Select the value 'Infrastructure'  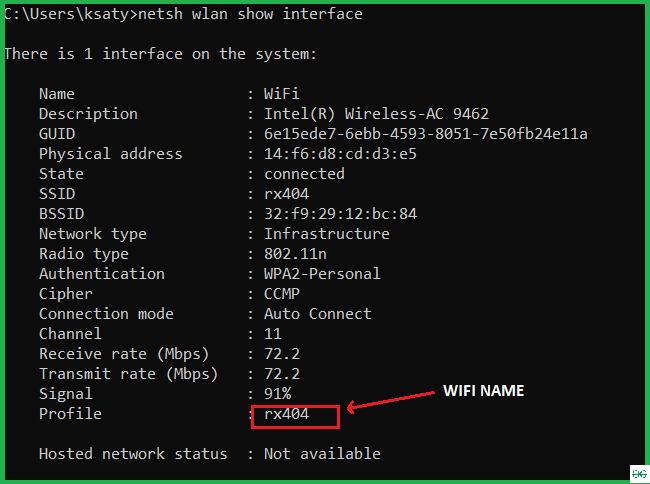click(x=327, y=234)
